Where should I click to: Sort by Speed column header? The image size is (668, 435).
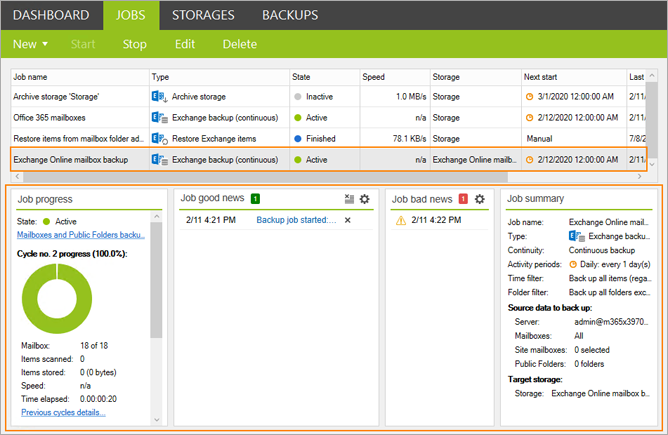click(395, 77)
